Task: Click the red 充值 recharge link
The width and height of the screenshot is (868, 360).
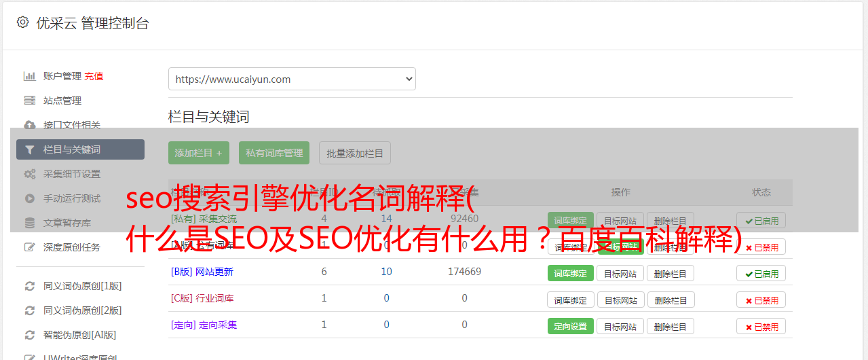Action: [94, 76]
